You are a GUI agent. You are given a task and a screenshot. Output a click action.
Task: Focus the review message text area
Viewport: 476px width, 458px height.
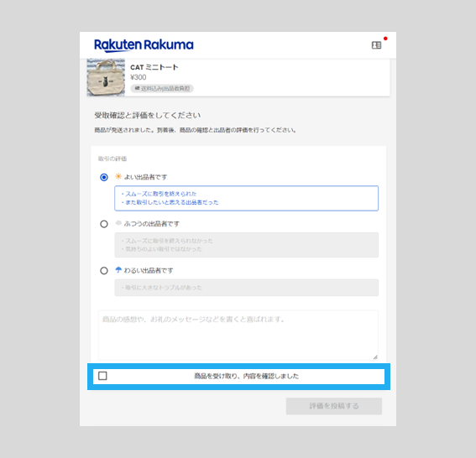(238, 336)
